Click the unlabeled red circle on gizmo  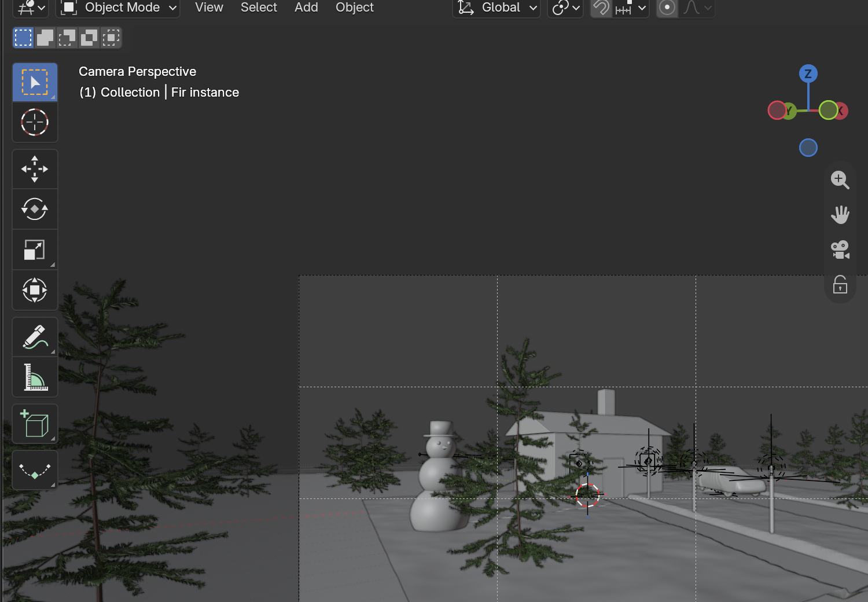coord(777,110)
